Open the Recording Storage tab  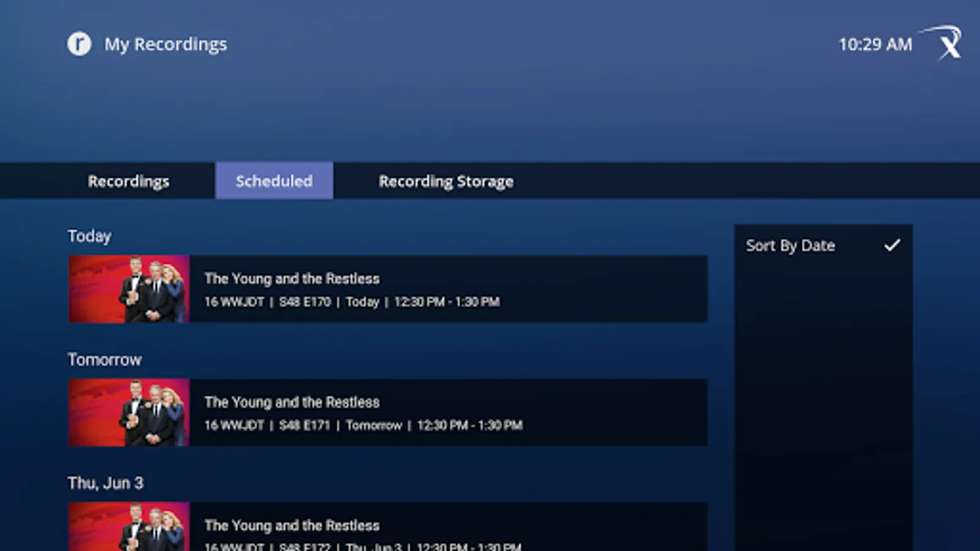click(446, 181)
